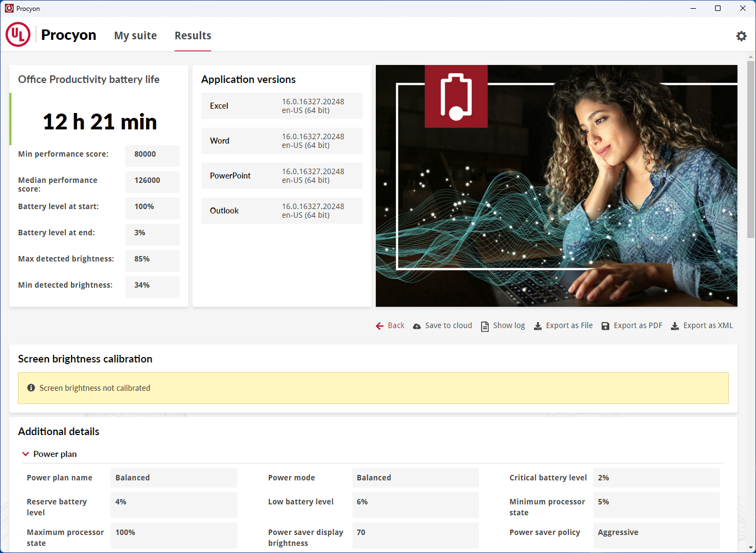Click the benchmark hero image of the woman
The width and height of the screenshot is (756, 553).
pyautogui.click(x=556, y=186)
